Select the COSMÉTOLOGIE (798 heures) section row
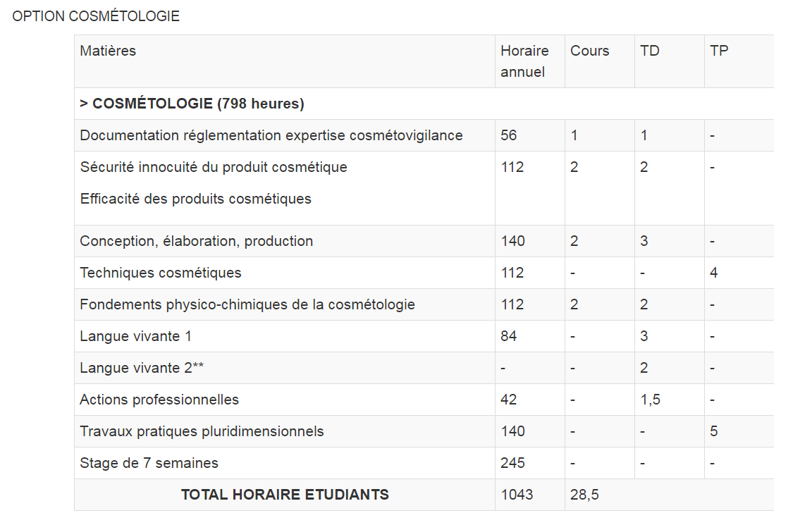812x513 pixels. pos(424,104)
